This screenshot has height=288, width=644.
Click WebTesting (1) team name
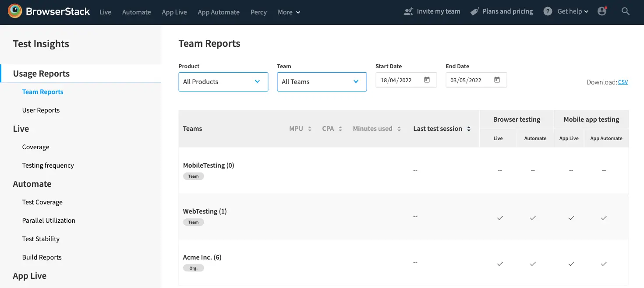205,211
